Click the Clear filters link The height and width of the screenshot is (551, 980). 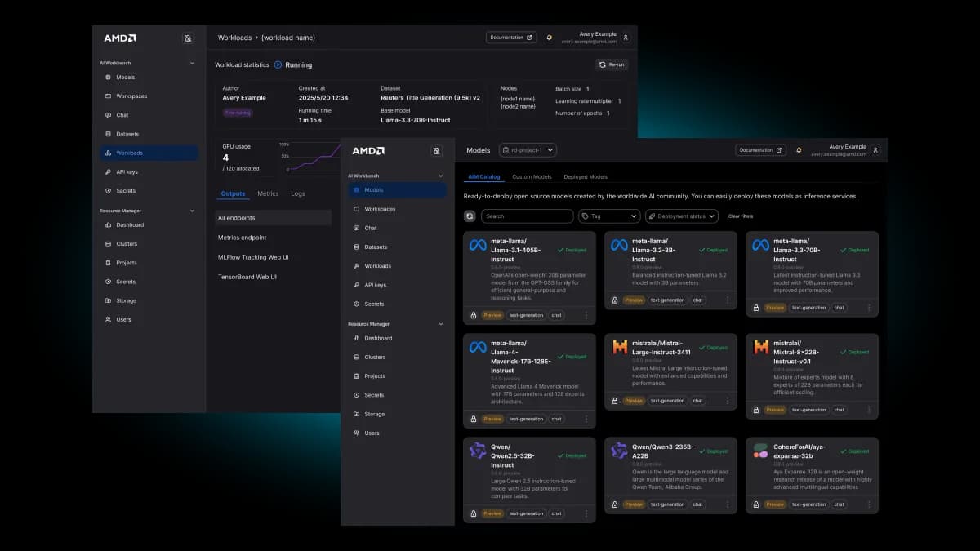[741, 216]
